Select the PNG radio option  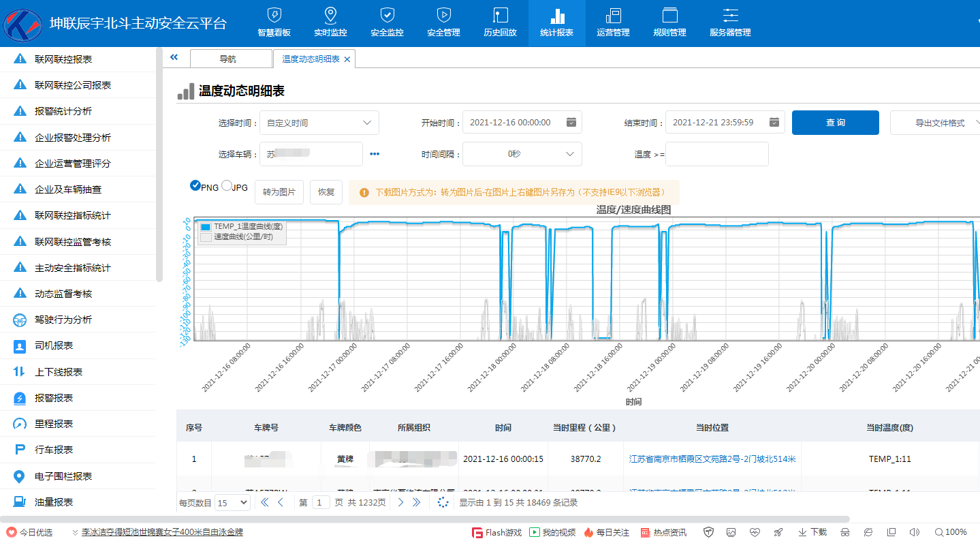point(195,185)
